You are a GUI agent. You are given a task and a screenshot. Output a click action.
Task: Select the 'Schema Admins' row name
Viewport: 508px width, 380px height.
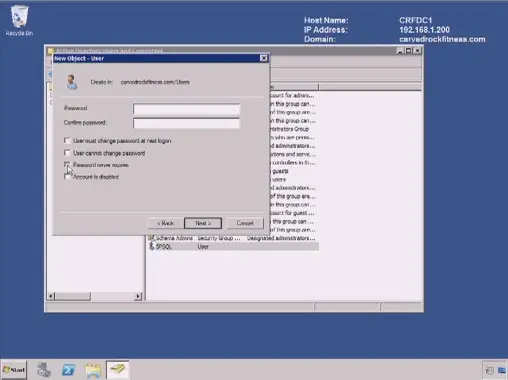pyautogui.click(x=174, y=238)
